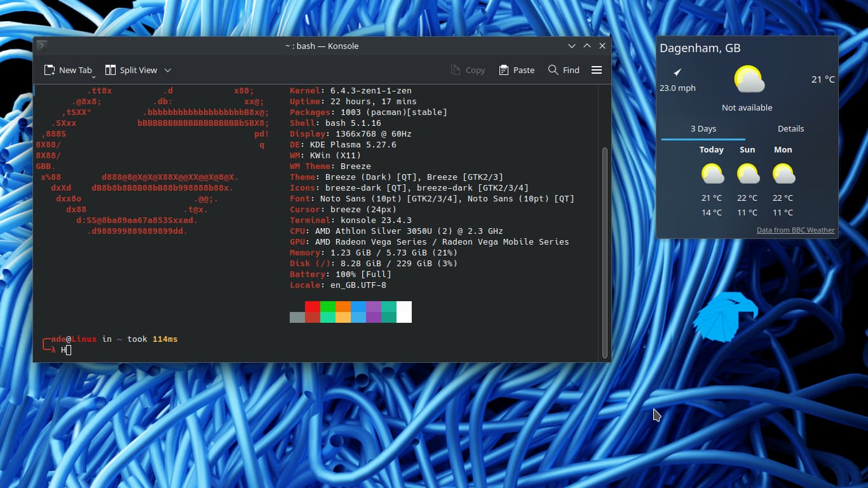Image resolution: width=868 pixels, height=488 pixels.
Task: Click the Konsole title '~ : bash — Konsole'
Action: (322, 46)
